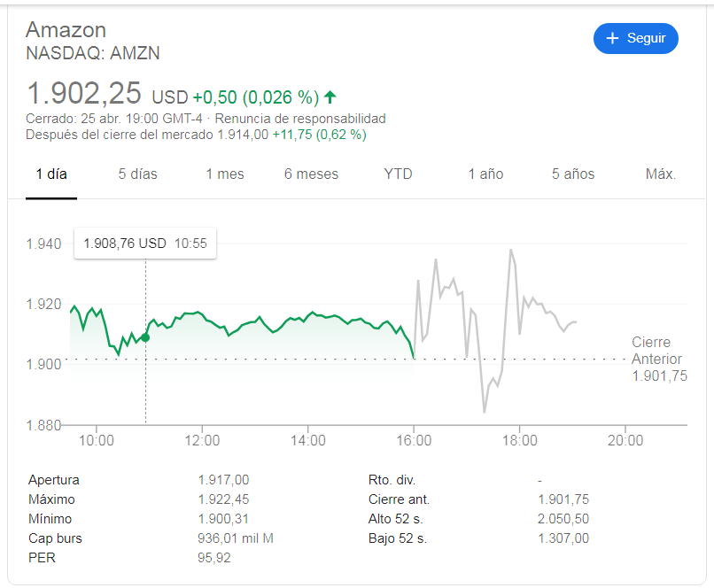714x588 pixels.
Task: Click the Seguir follow button
Action: coord(635,38)
